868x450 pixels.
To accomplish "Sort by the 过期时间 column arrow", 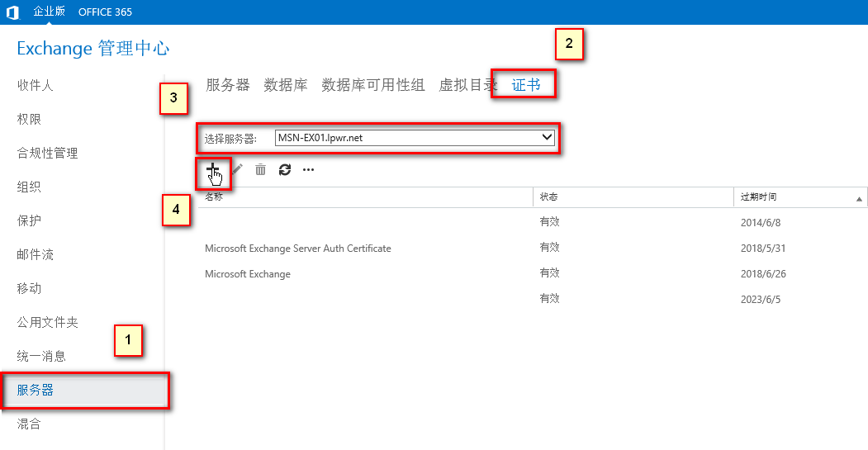I will coord(859,199).
